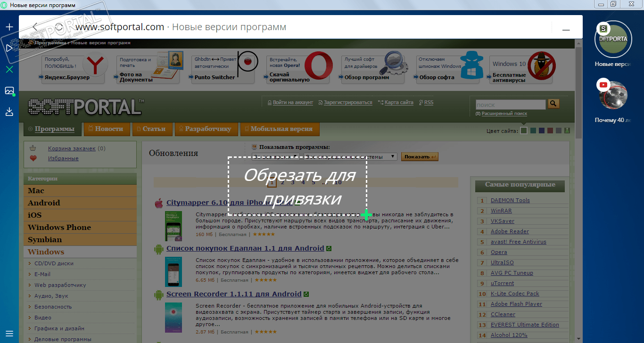Choose the maroon site color swatch
The image size is (644, 343).
coord(550,131)
